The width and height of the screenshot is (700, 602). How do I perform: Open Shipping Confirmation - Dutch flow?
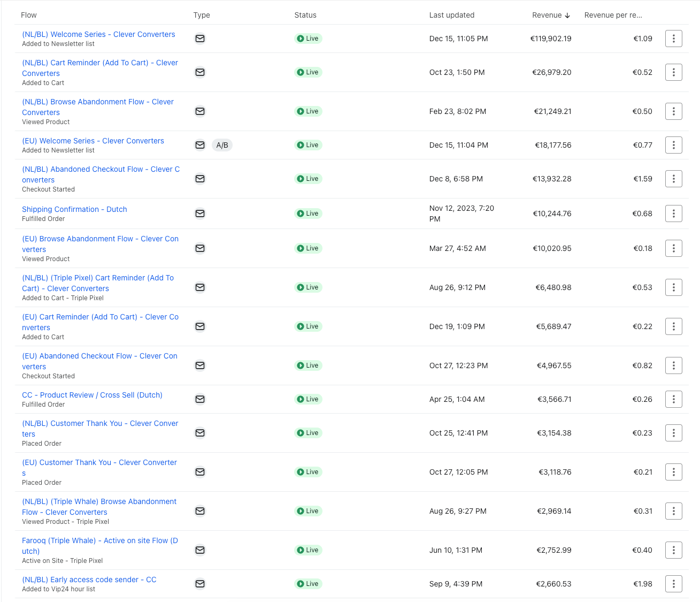pyautogui.click(x=74, y=209)
